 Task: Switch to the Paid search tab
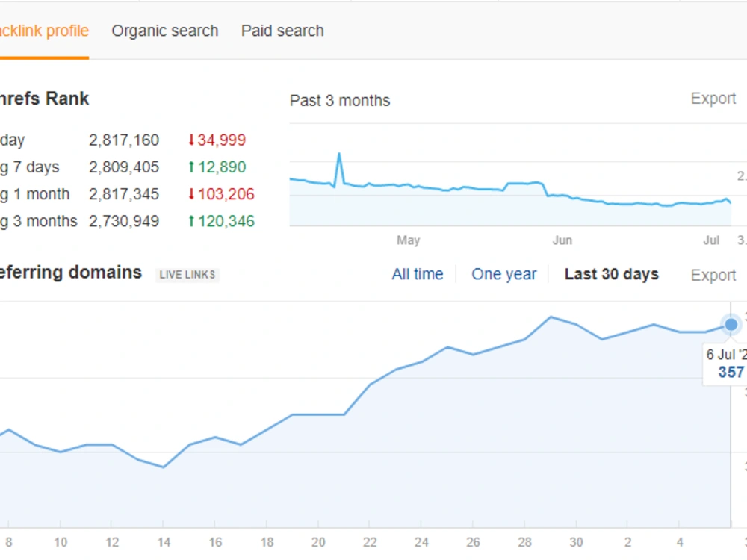pyautogui.click(x=282, y=31)
